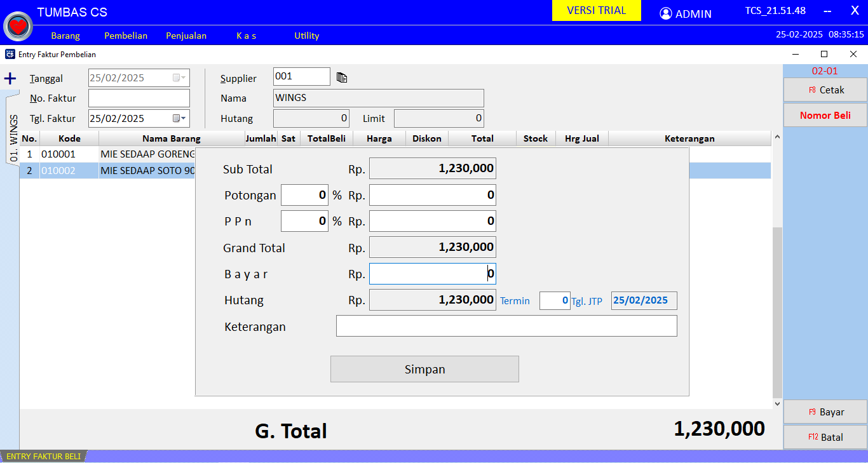Click the F9 Bayar button
The height and width of the screenshot is (463, 868).
825,412
